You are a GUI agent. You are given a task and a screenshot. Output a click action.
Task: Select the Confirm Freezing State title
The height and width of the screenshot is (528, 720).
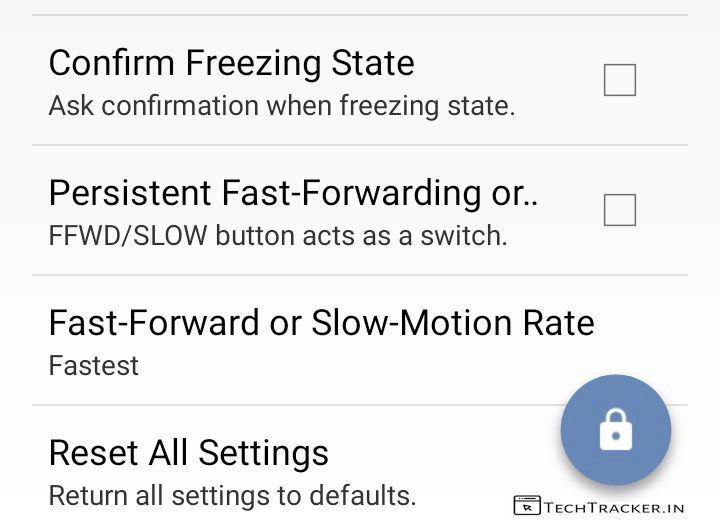[x=231, y=63]
